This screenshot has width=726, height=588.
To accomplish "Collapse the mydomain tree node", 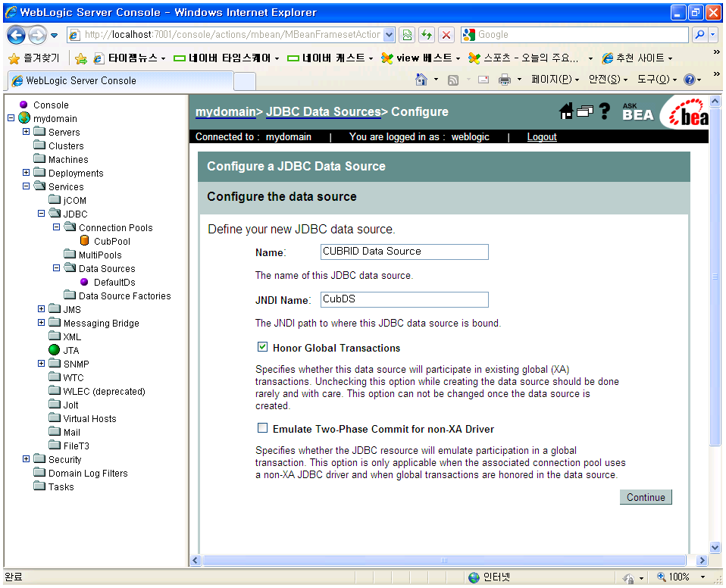I will coord(11,118).
